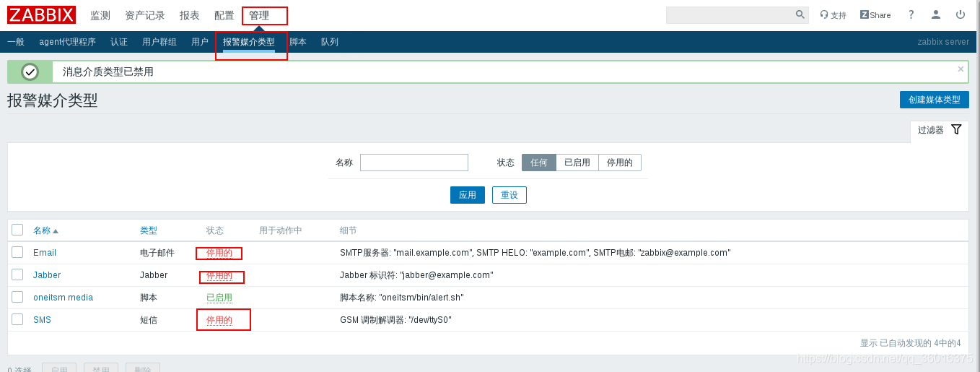Click the ZABBIX logo
Image resolution: width=980 pixels, height=372 pixels.
point(41,14)
